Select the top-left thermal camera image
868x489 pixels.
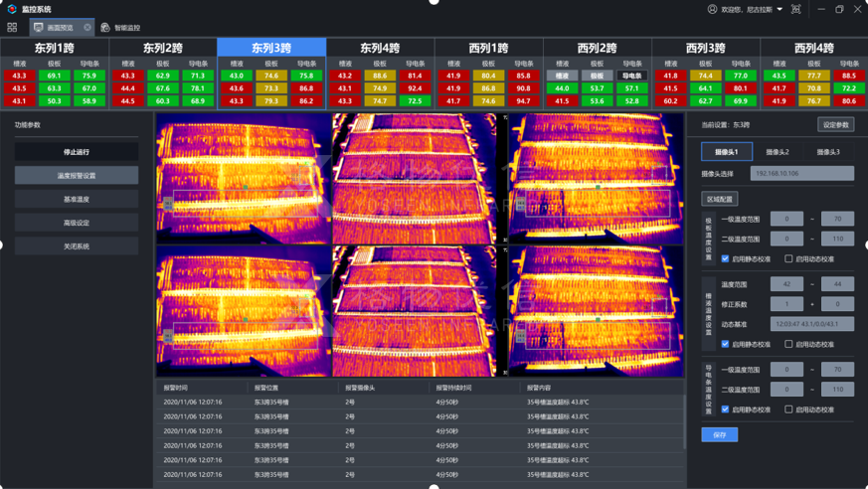[x=242, y=178]
